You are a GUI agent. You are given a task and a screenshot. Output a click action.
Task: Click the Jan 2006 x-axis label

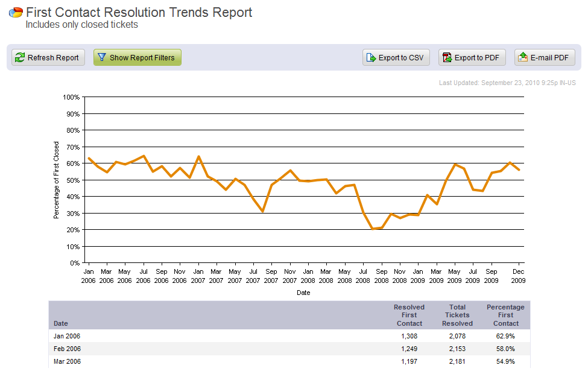[89, 276]
